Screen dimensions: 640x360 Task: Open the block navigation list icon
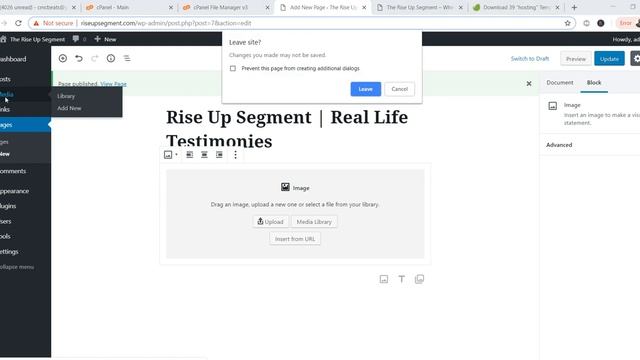127,58
